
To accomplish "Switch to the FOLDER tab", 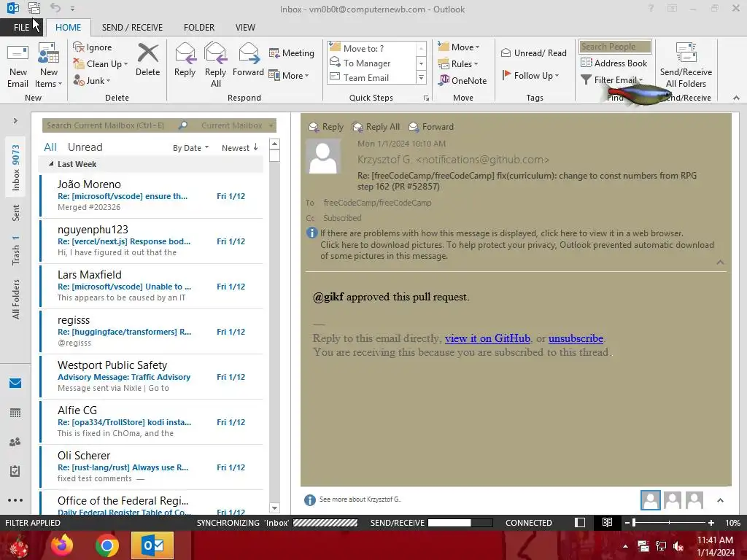I will [x=199, y=27].
